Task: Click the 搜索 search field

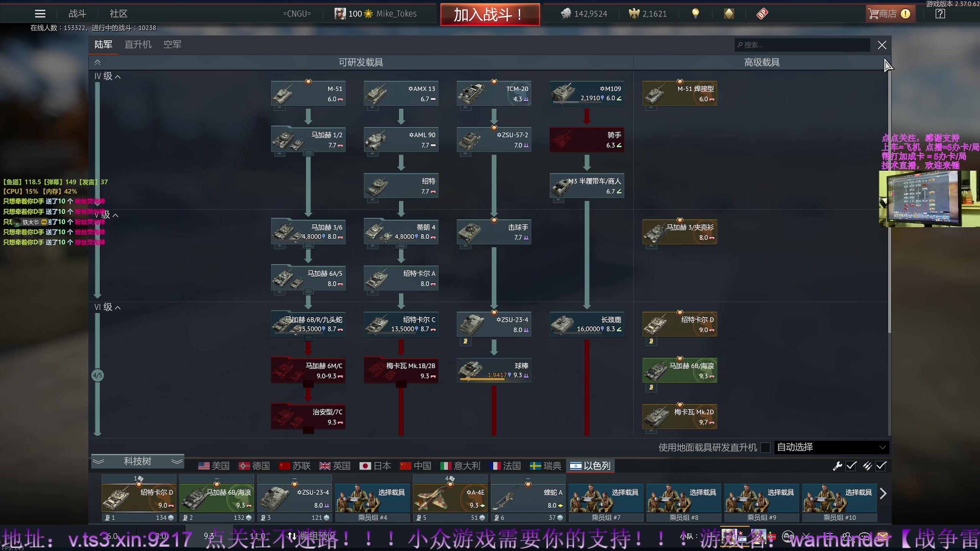Action: 802,45
